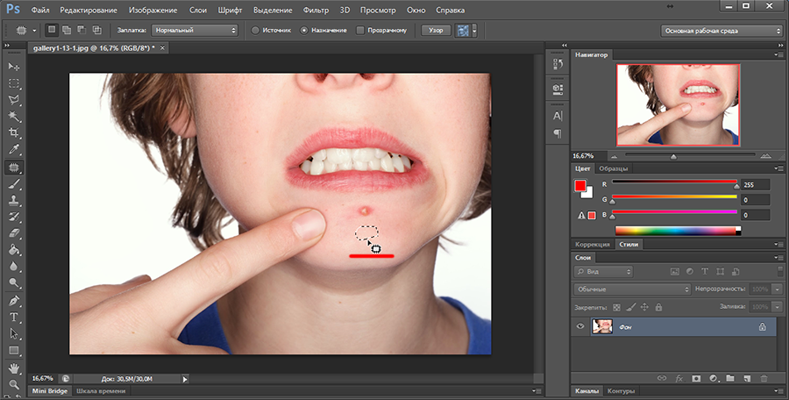Select the Type (T) tool
Screen dimensions: 789x400
(x=14, y=317)
